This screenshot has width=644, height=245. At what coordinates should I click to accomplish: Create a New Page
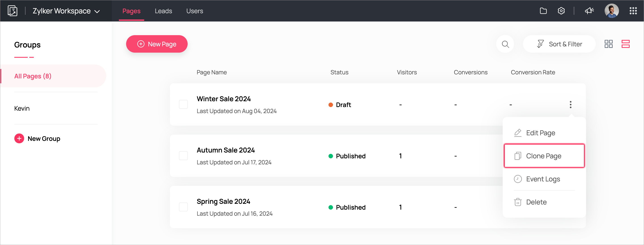pos(157,44)
